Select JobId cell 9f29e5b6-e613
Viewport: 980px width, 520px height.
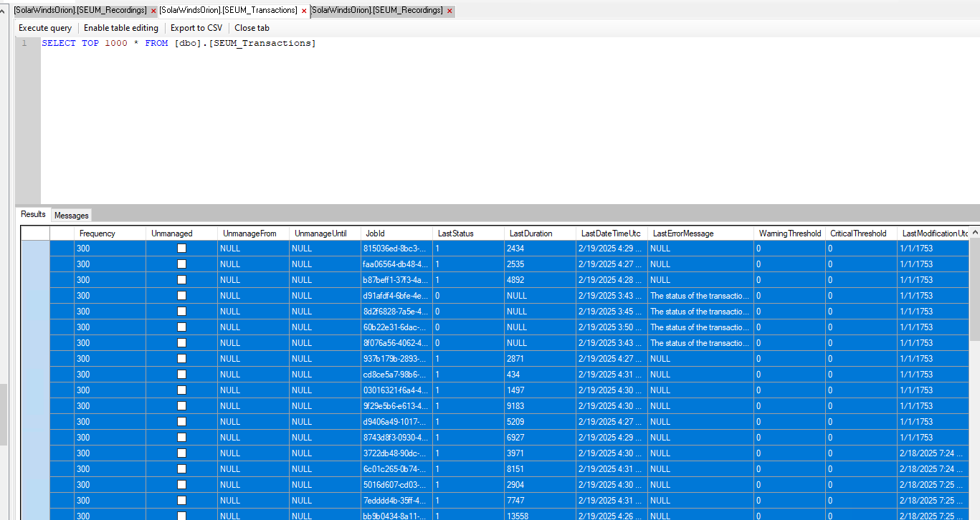pos(396,406)
